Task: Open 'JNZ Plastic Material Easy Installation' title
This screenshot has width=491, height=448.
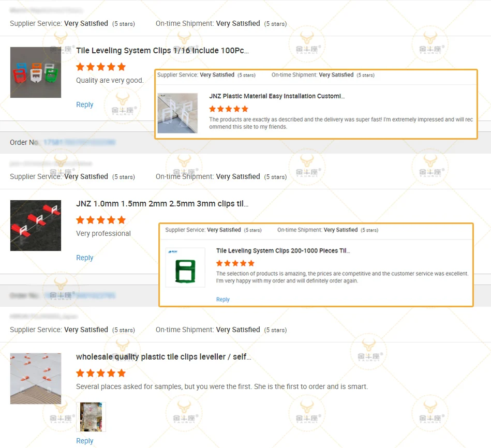Action: point(277,96)
